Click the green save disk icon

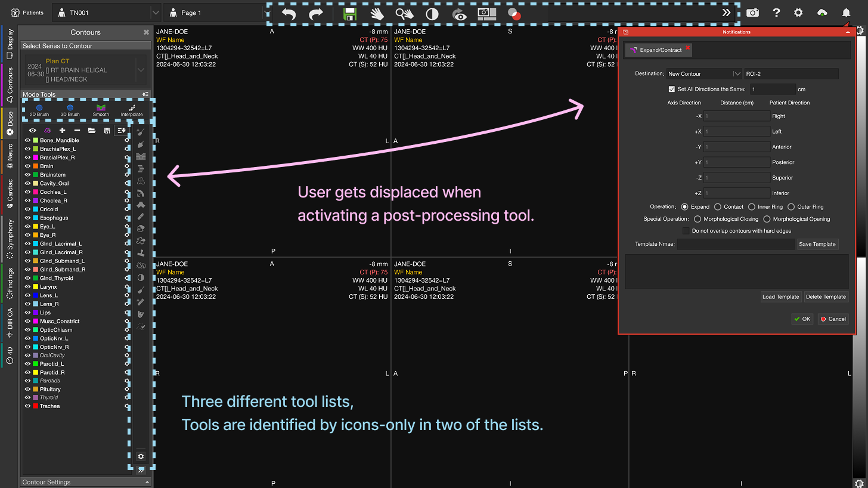(349, 14)
